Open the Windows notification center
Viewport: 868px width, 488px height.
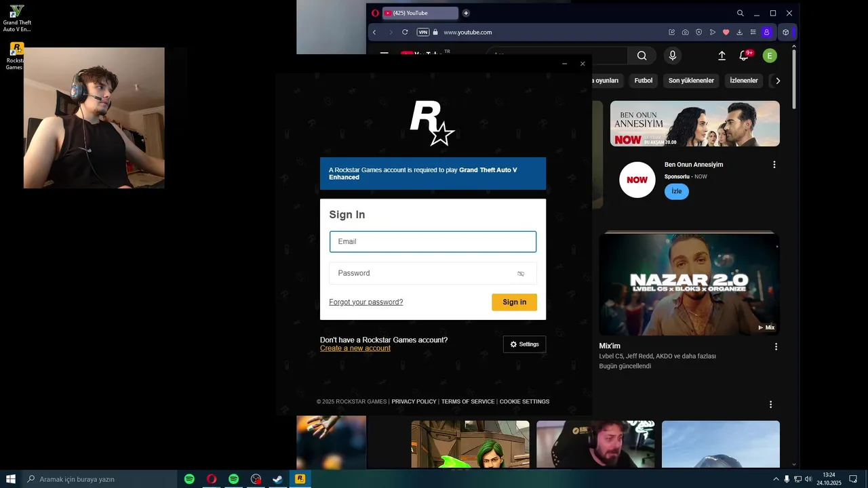point(853,479)
